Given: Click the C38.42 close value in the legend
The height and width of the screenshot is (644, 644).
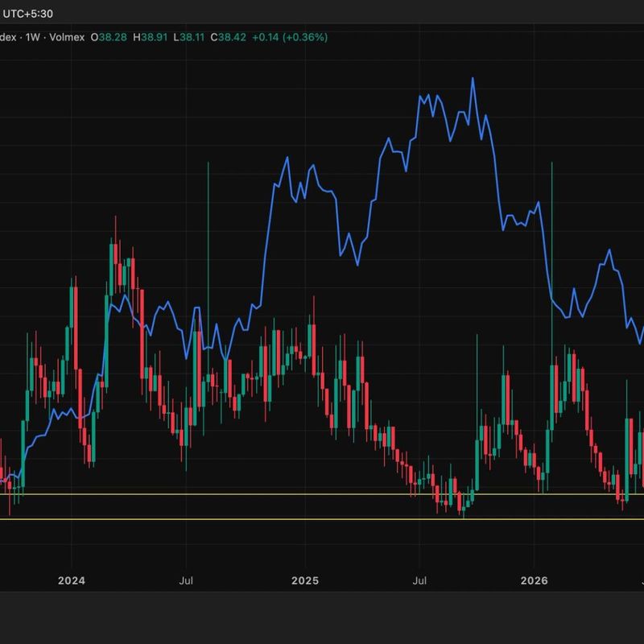Looking at the screenshot, I should 229,37.
